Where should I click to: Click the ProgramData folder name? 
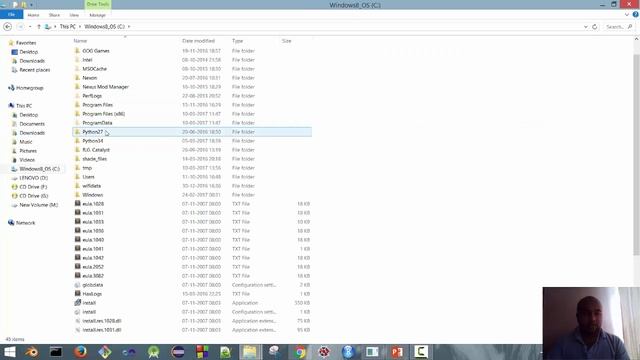click(x=97, y=123)
